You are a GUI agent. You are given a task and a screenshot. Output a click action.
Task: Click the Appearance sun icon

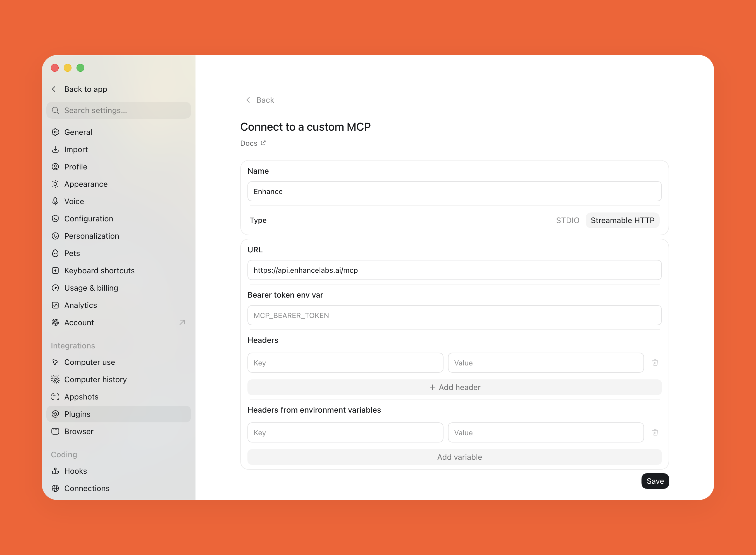pos(56,184)
